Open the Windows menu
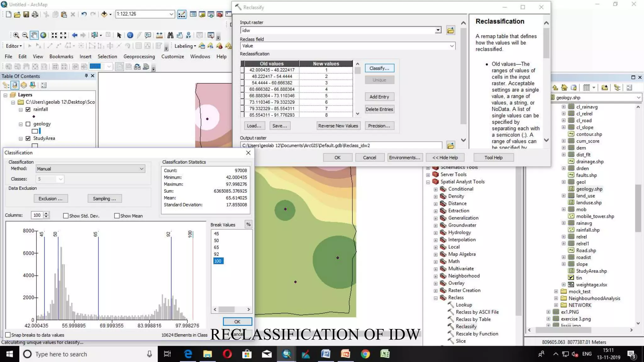 pyautogui.click(x=200, y=57)
